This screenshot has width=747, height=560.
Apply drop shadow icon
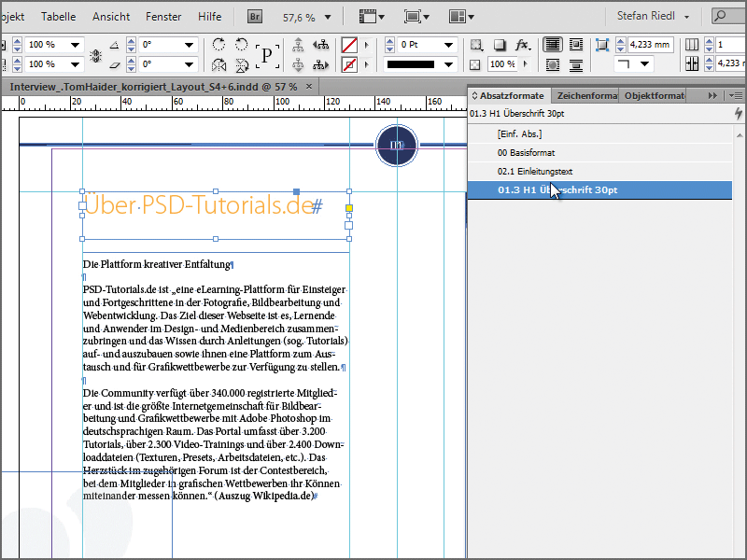click(x=500, y=45)
